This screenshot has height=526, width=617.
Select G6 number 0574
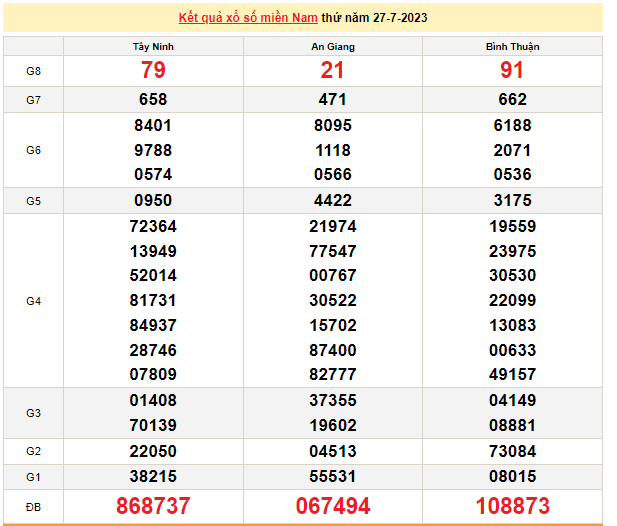[153, 174]
